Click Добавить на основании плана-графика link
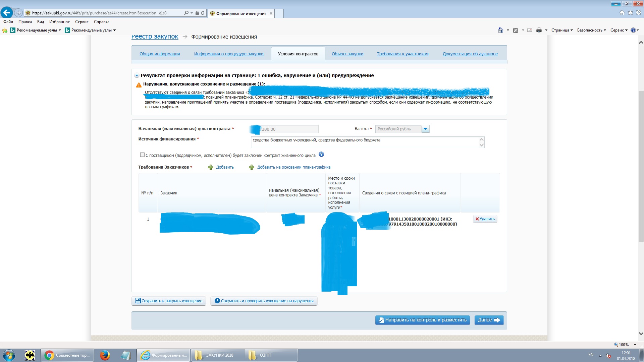The image size is (644, 362). [293, 167]
